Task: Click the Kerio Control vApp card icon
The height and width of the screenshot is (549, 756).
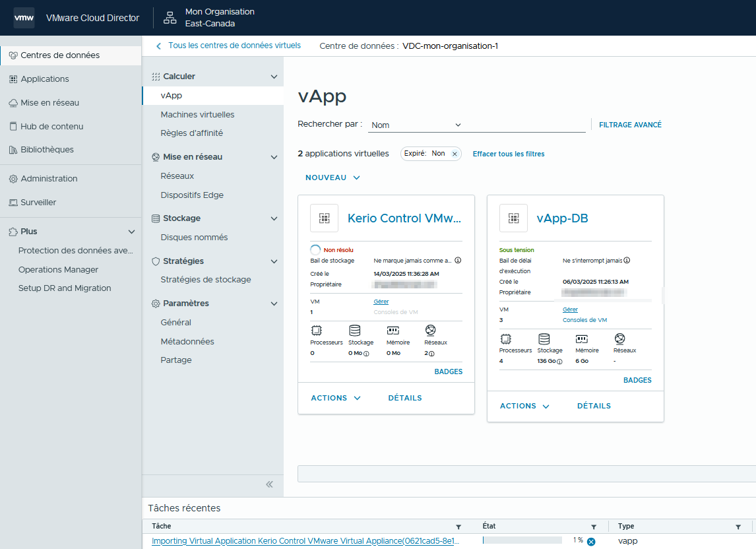Action: pyautogui.click(x=325, y=218)
